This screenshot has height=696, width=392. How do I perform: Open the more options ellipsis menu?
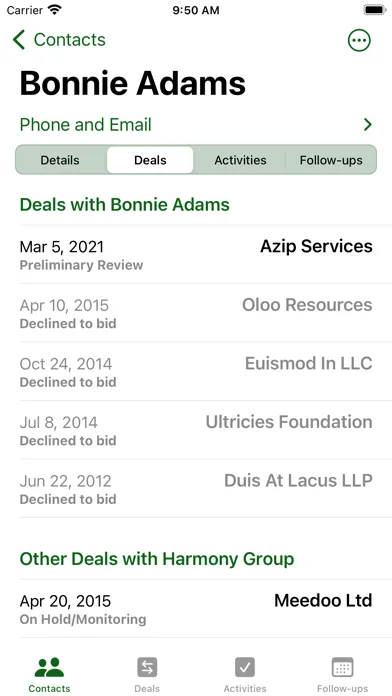(x=359, y=40)
